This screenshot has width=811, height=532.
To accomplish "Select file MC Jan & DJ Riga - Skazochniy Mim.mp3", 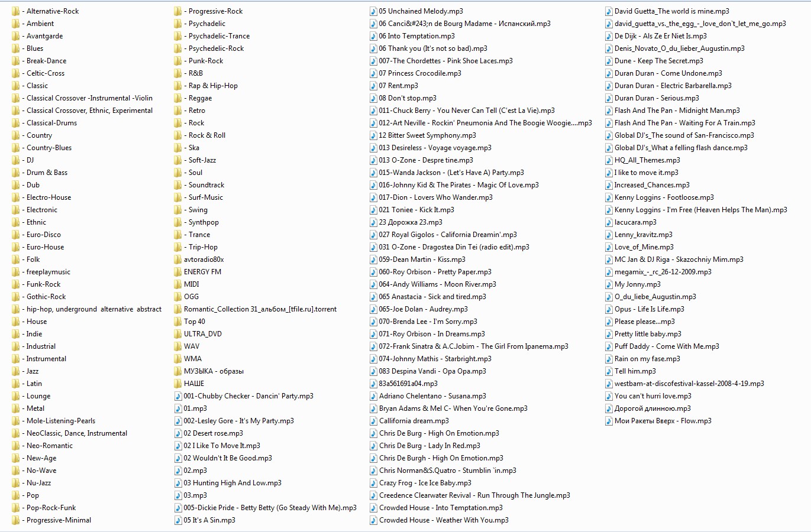I will 679,259.
